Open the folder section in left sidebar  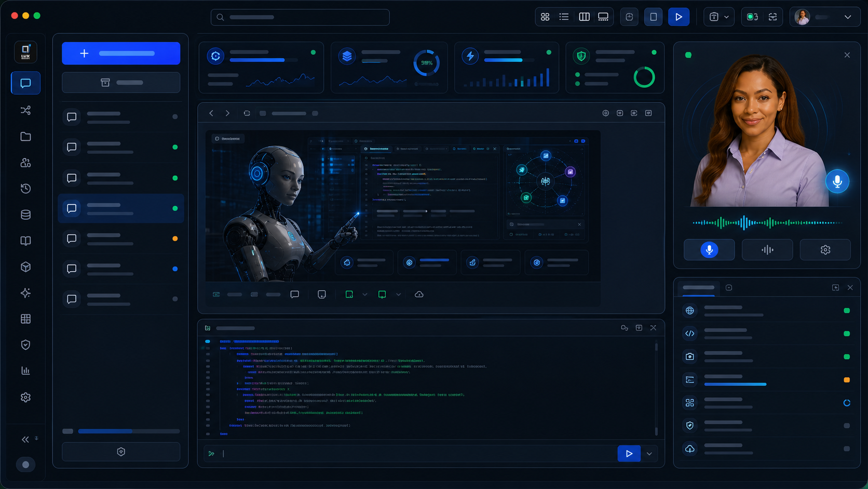pyautogui.click(x=25, y=136)
